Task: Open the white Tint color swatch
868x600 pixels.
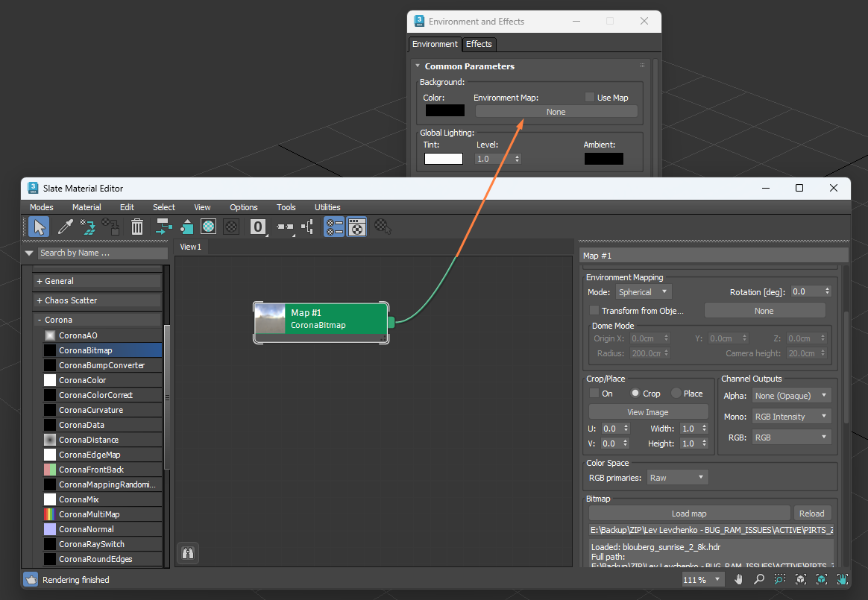Action: click(x=444, y=159)
